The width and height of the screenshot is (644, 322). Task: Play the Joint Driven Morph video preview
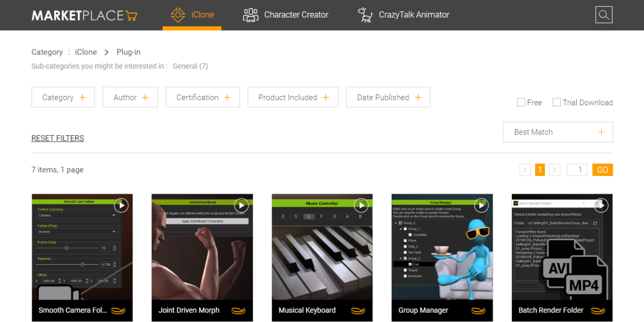click(x=241, y=205)
